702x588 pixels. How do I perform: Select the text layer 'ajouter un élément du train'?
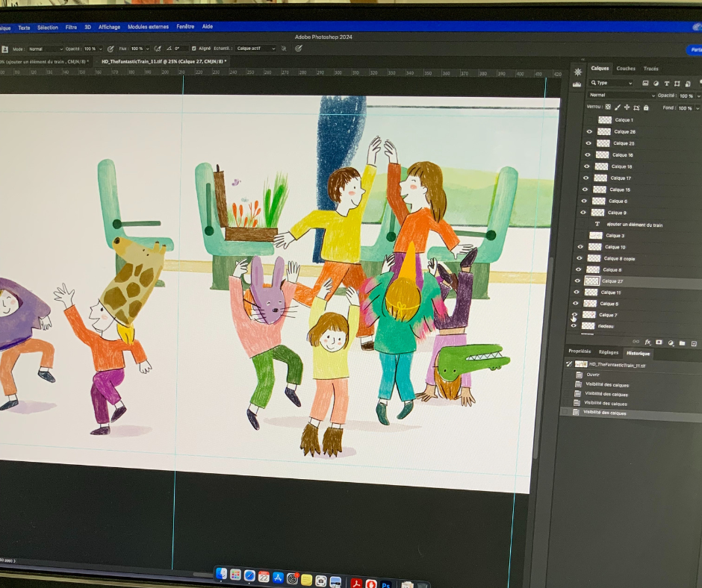pyautogui.click(x=634, y=225)
